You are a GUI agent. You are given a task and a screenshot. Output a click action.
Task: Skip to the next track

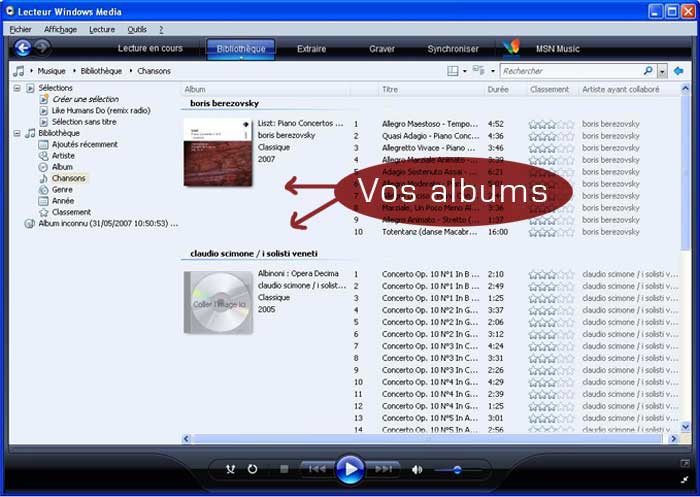[383, 469]
